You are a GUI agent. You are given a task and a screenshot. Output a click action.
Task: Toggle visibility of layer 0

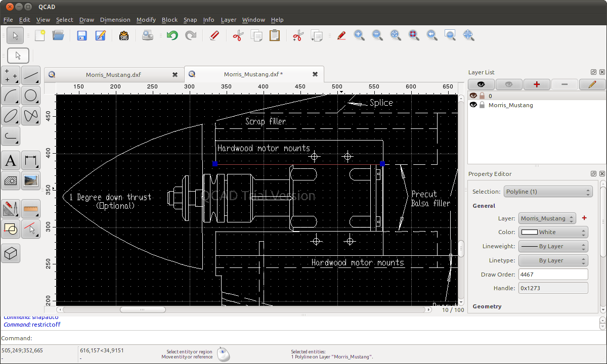tap(473, 96)
